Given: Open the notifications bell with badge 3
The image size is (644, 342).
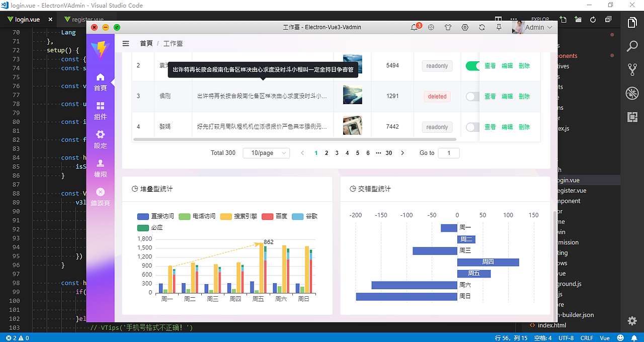Looking at the screenshot, I should coord(414,27).
